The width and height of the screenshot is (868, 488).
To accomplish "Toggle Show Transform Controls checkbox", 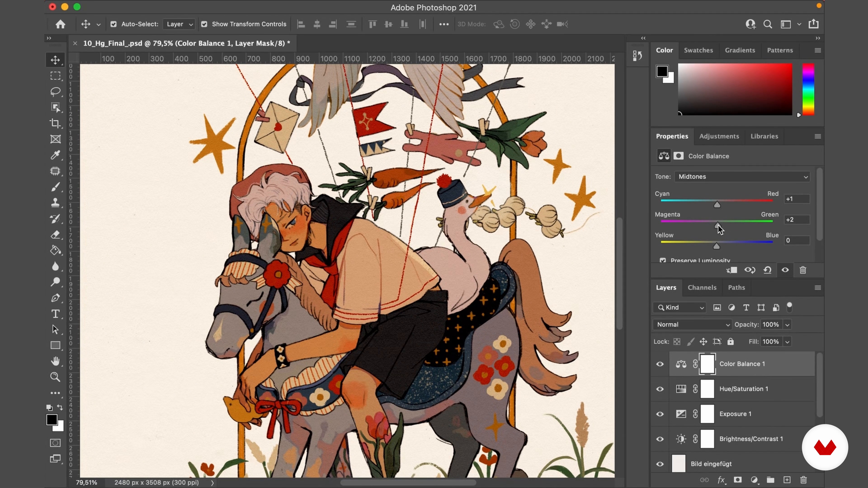I will [x=204, y=24].
